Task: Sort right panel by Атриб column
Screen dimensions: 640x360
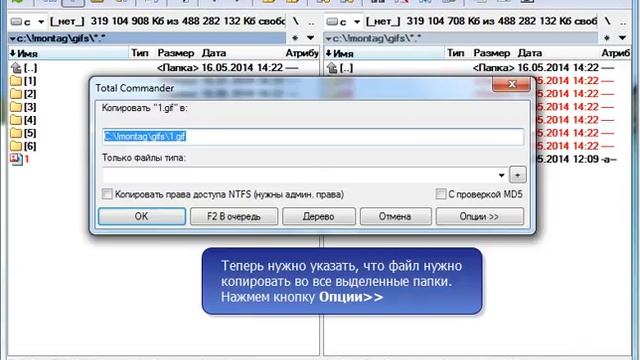Action: pos(616,53)
